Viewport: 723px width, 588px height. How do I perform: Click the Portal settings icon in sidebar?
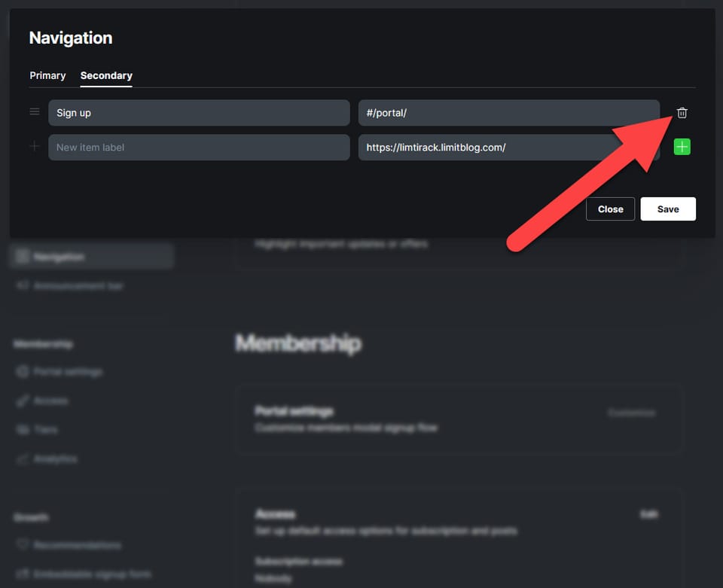(x=22, y=371)
